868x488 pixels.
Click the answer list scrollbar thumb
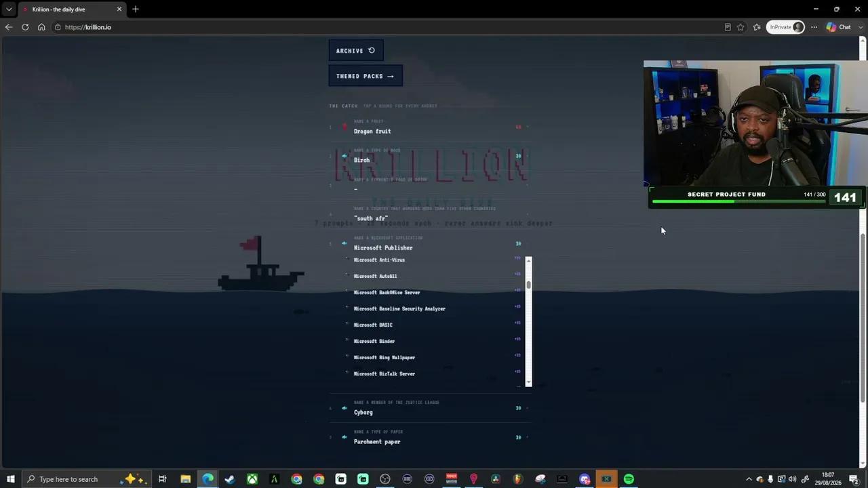528,285
